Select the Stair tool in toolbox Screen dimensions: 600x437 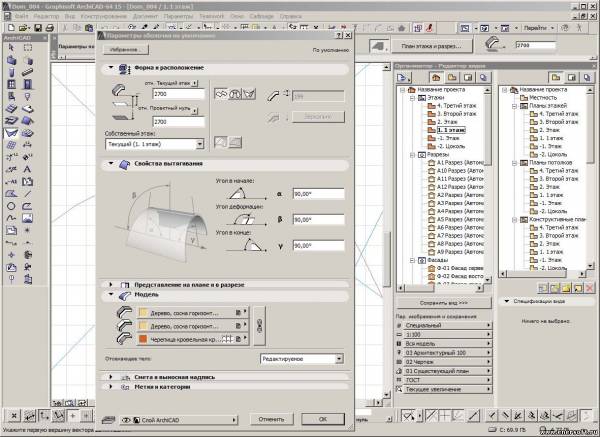pyautogui.click(x=11, y=121)
